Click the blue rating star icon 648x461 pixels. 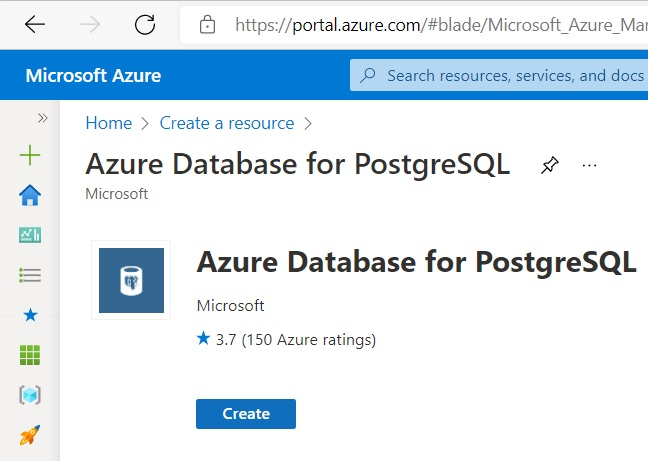tap(203, 338)
